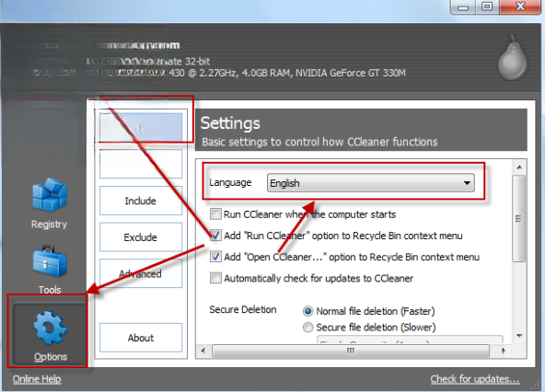Uncheck Add "Run CCleaner" Recycle Bin option
Screen dimensions: 545x392
pyautogui.click(x=215, y=236)
